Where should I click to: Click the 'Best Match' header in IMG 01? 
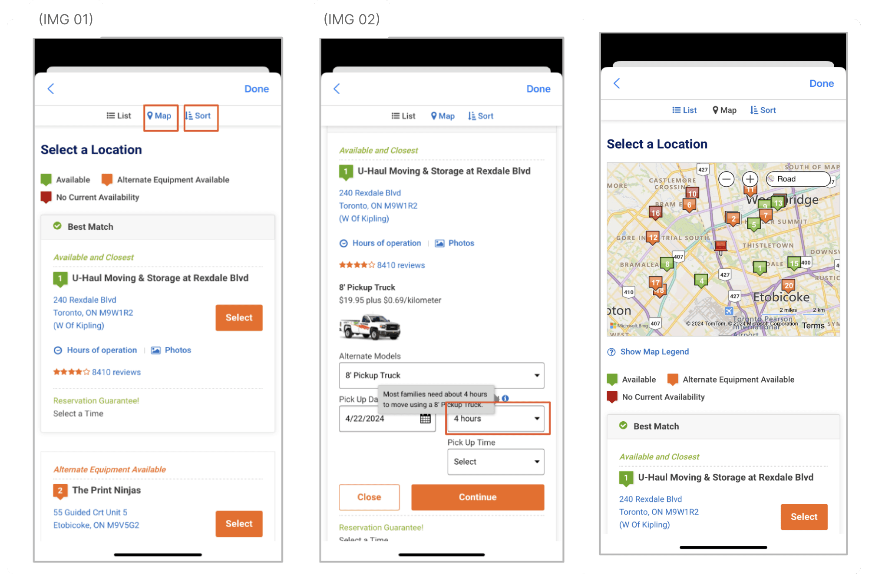[x=158, y=227]
